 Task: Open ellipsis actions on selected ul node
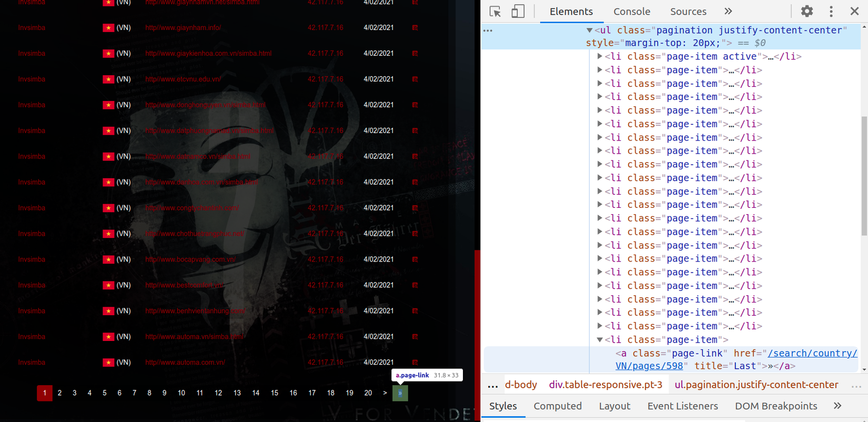click(488, 31)
